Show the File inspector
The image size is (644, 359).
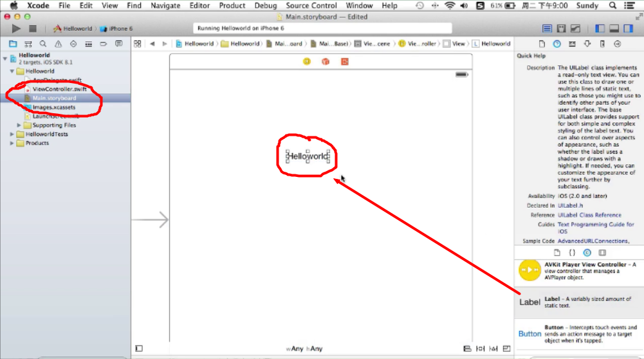tap(542, 44)
